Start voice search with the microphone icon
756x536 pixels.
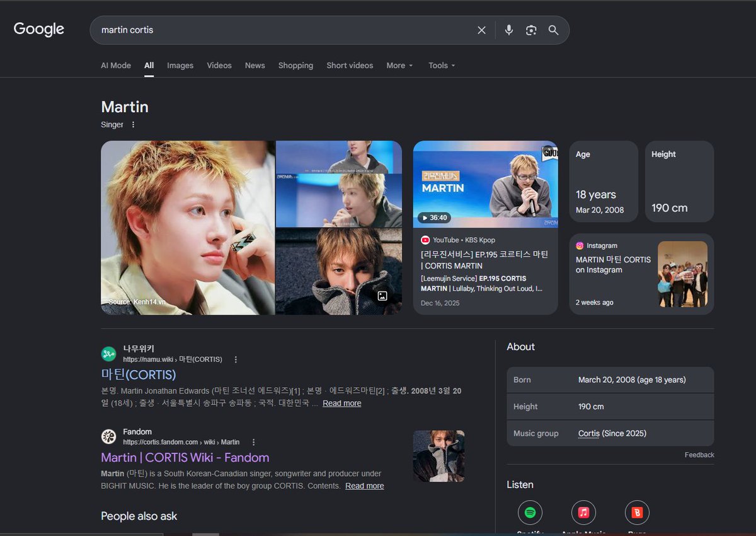(x=509, y=30)
